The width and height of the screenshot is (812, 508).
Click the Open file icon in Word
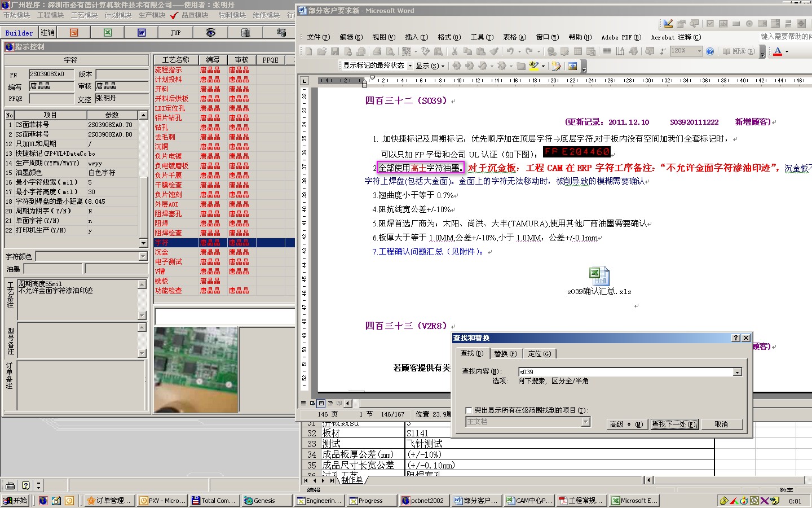point(321,51)
